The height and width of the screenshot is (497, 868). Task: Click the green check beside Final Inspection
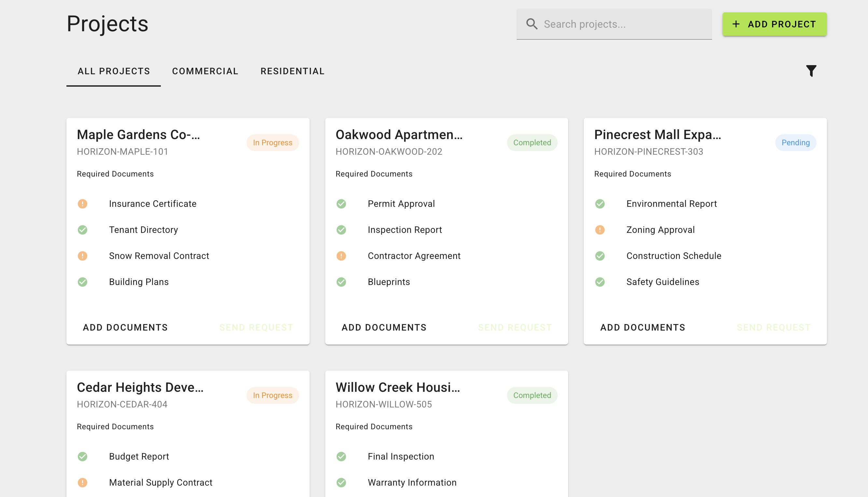[x=341, y=456]
